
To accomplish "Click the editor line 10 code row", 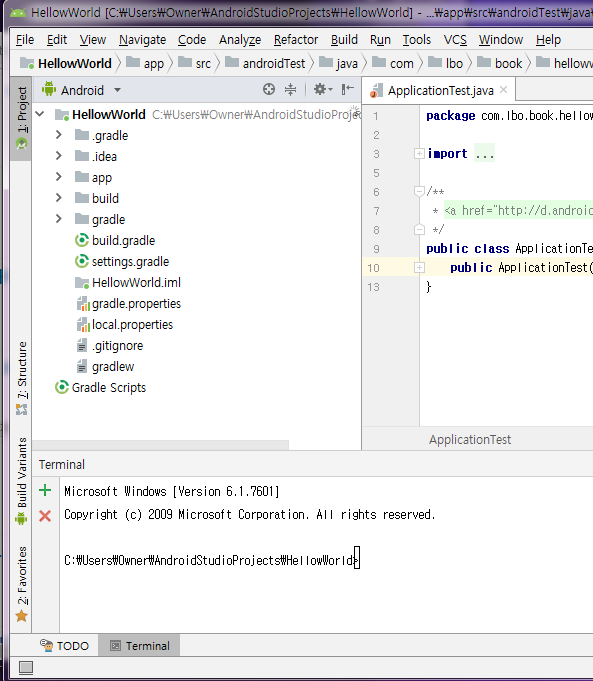I will [477, 268].
